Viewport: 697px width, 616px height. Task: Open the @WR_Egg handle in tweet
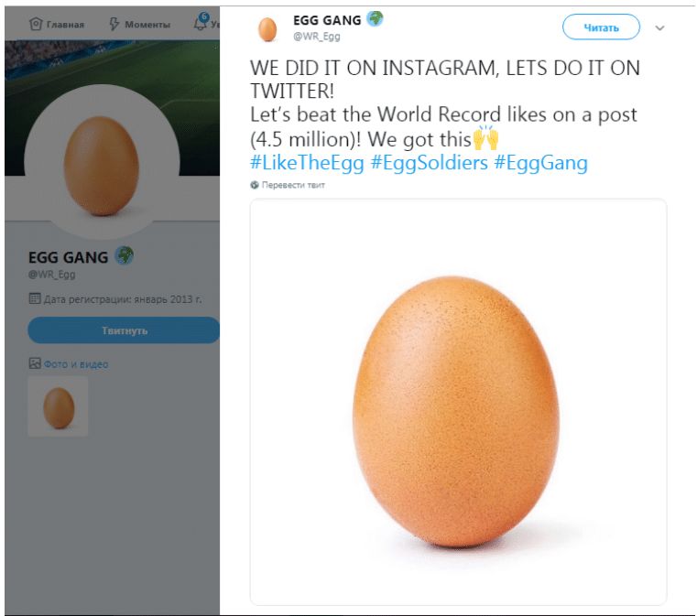[317, 37]
